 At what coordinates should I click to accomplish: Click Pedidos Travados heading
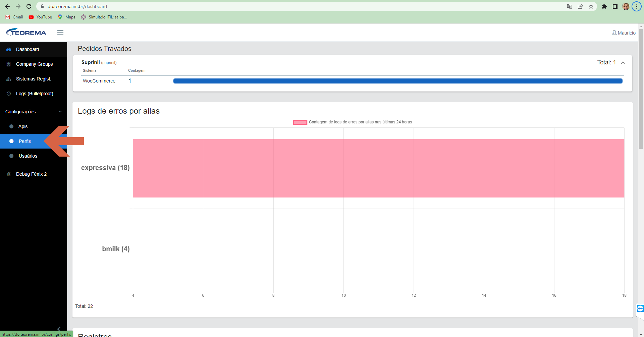[105, 49]
